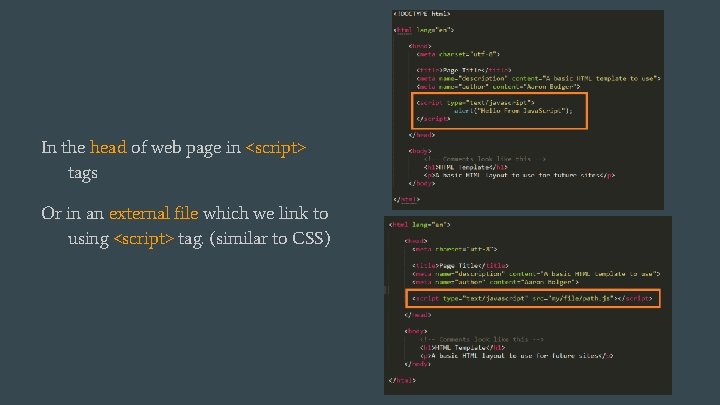Click the closing </script> tag inside the inline script box

coord(433,119)
